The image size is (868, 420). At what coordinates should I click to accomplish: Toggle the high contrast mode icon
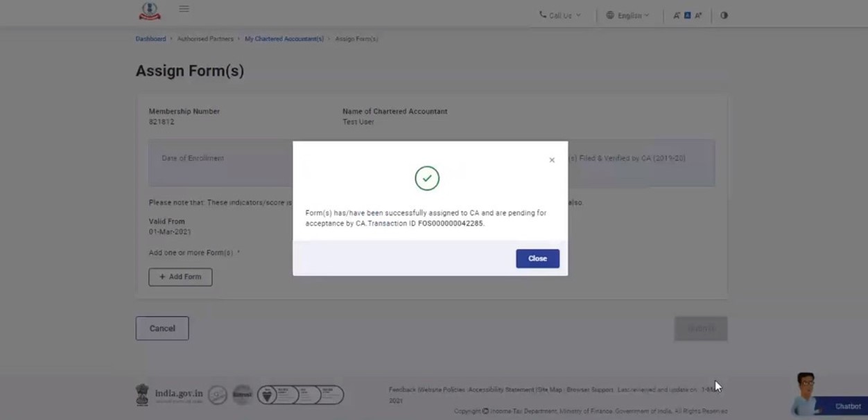point(724,15)
